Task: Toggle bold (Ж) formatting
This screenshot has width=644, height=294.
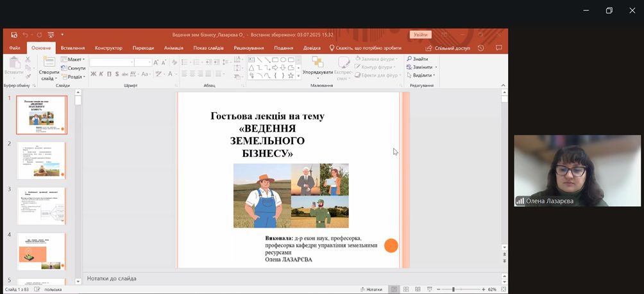Action: [x=93, y=74]
